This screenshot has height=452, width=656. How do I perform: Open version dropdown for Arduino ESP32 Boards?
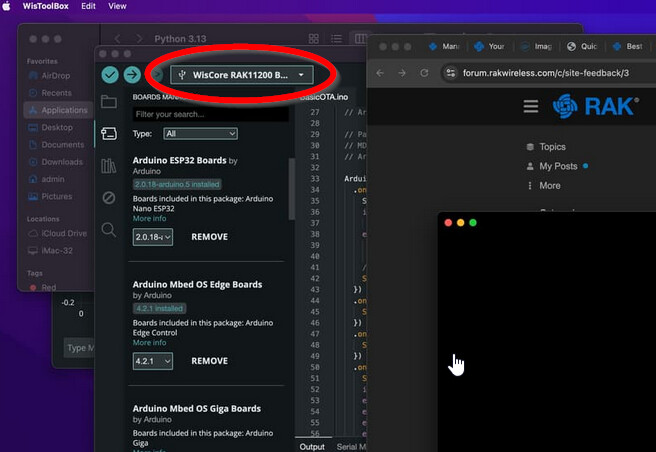tap(153, 237)
